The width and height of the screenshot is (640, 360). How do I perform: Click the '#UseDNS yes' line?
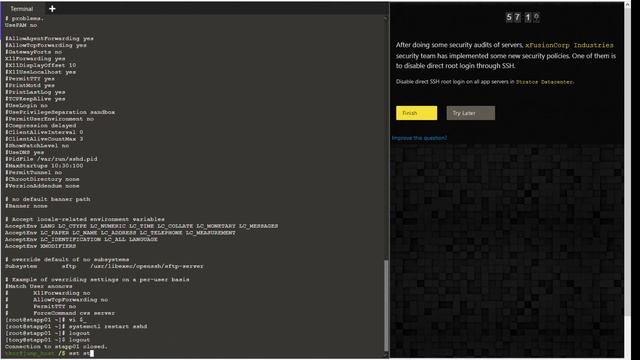click(24, 153)
